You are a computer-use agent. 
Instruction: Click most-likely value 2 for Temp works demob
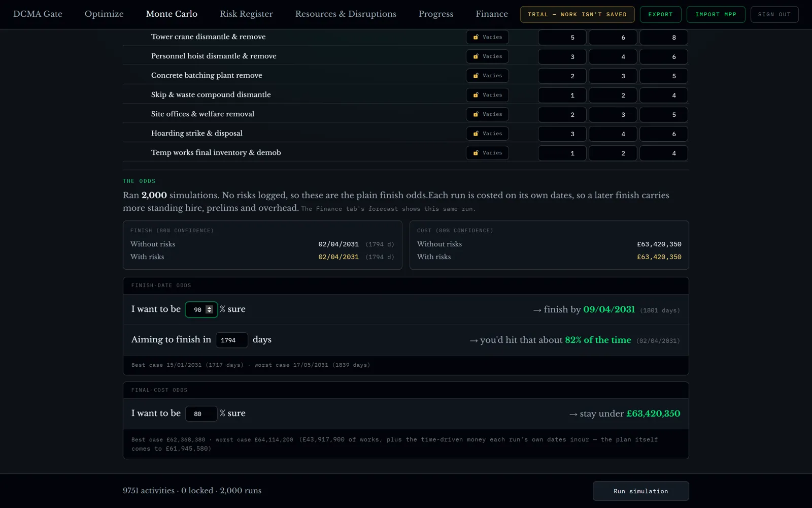pos(613,153)
